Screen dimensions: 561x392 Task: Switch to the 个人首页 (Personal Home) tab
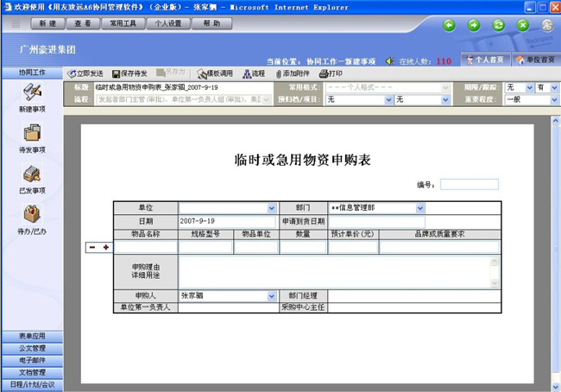click(x=486, y=60)
